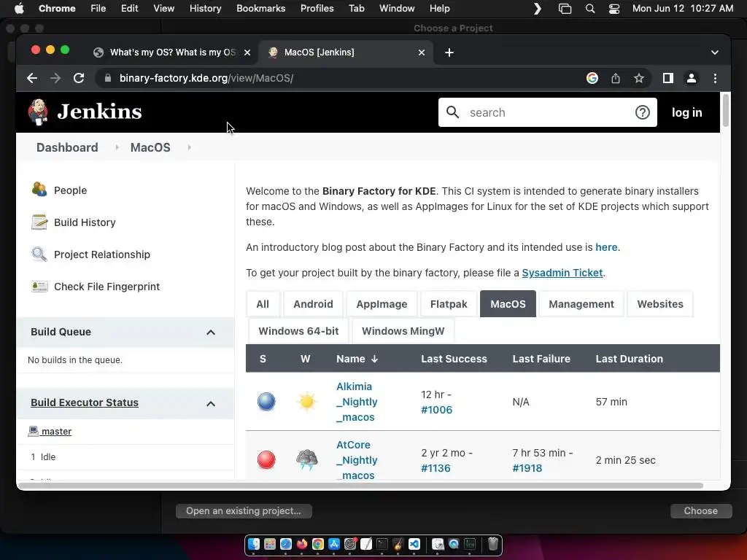This screenshot has height=560, width=747.
Task: Click the Build Executor Status heading link
Action: click(x=85, y=402)
